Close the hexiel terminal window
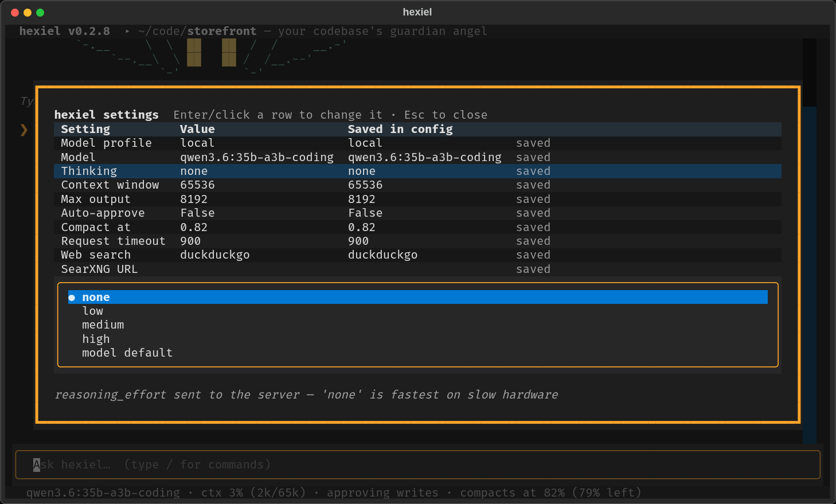 point(15,13)
